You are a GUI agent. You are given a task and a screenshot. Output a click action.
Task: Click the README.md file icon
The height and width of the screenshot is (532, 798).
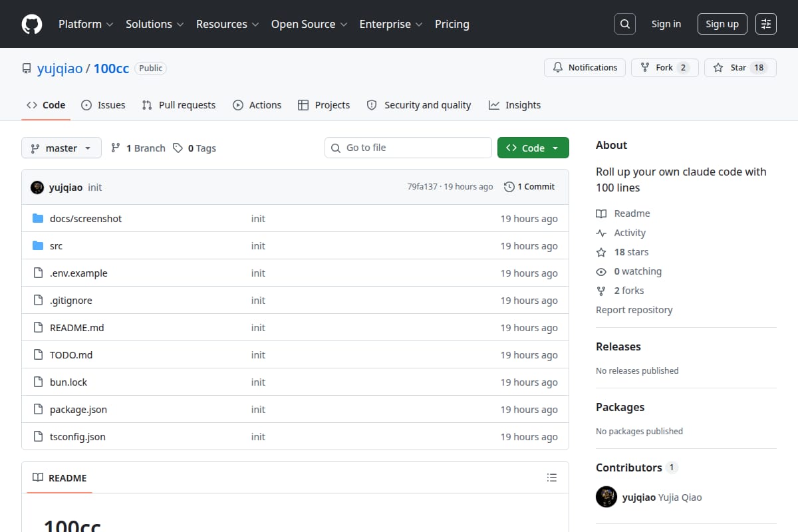(38, 328)
